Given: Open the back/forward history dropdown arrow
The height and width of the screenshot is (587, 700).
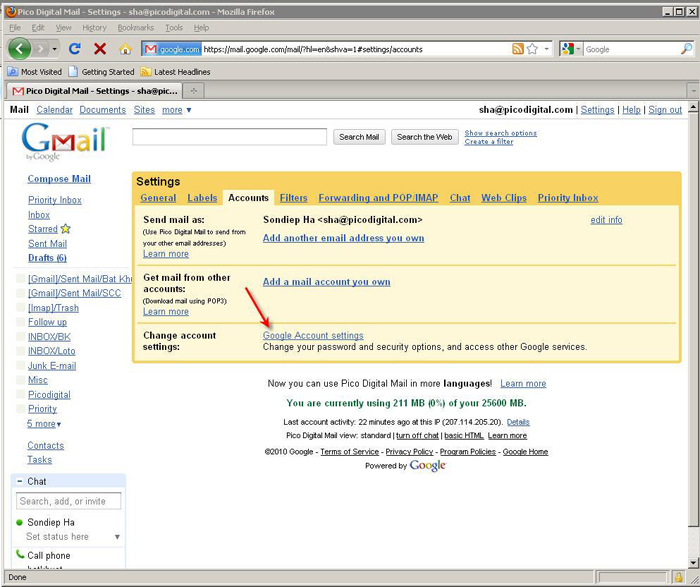Looking at the screenshot, I should 54,49.
